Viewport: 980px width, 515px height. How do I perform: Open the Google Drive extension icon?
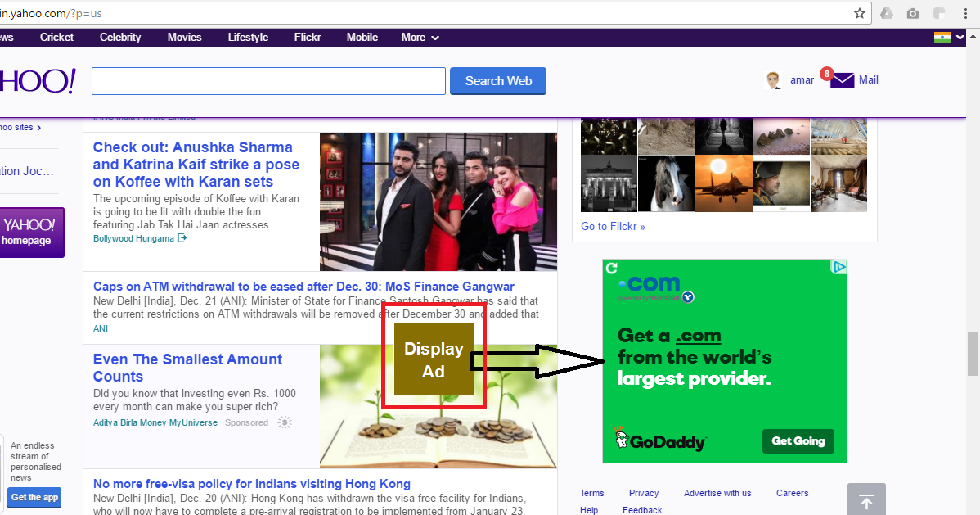pos(887,13)
